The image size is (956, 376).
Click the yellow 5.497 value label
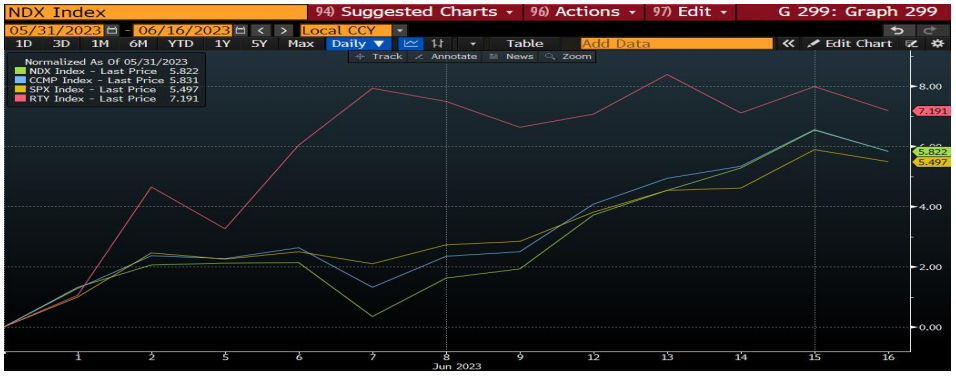(x=931, y=162)
